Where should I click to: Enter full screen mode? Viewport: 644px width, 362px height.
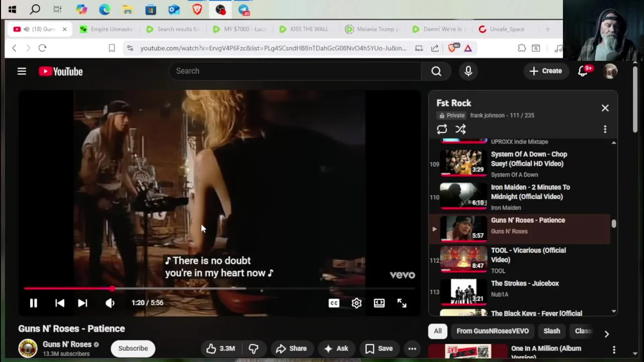pos(402,303)
